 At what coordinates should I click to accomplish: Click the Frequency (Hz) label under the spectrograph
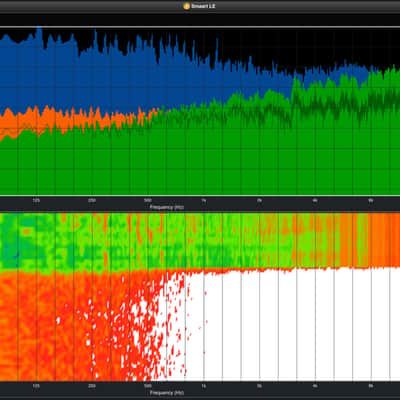coord(167,393)
